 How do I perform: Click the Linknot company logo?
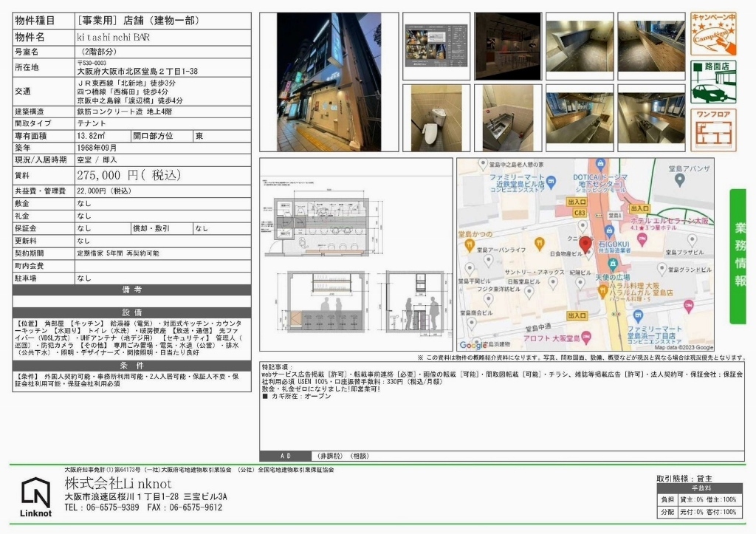pyautogui.click(x=35, y=496)
